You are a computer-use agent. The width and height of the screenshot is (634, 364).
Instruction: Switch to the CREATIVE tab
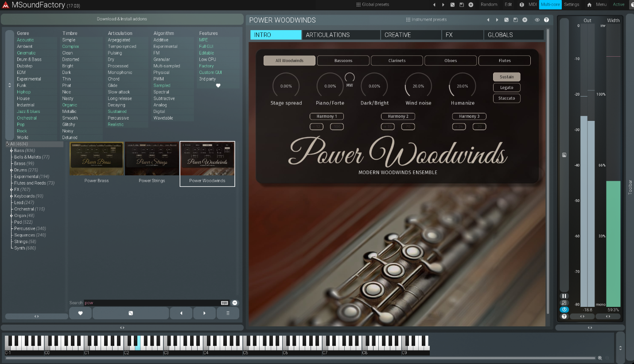point(411,35)
